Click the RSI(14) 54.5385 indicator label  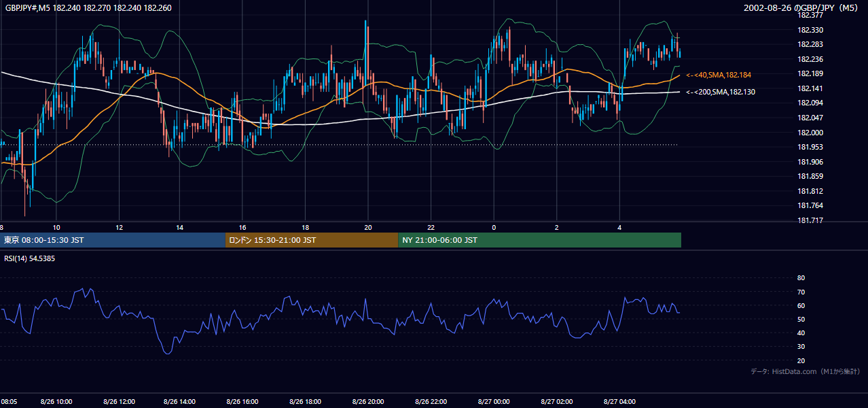(x=29, y=258)
